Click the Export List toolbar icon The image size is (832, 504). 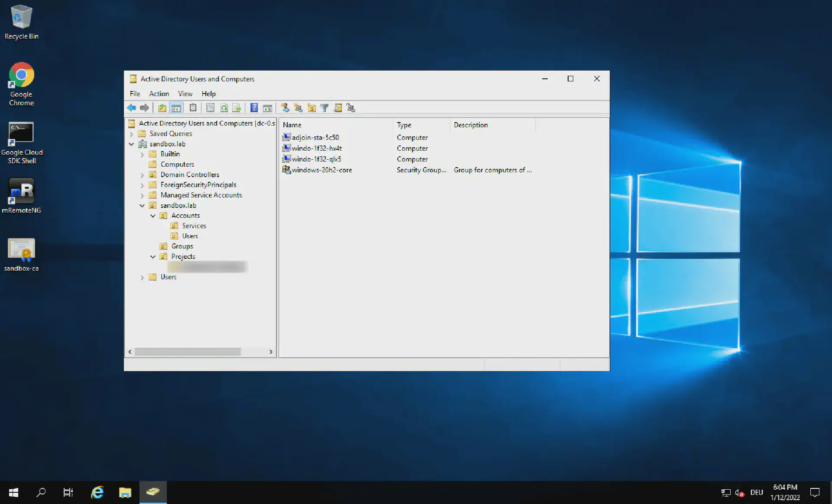click(x=237, y=107)
